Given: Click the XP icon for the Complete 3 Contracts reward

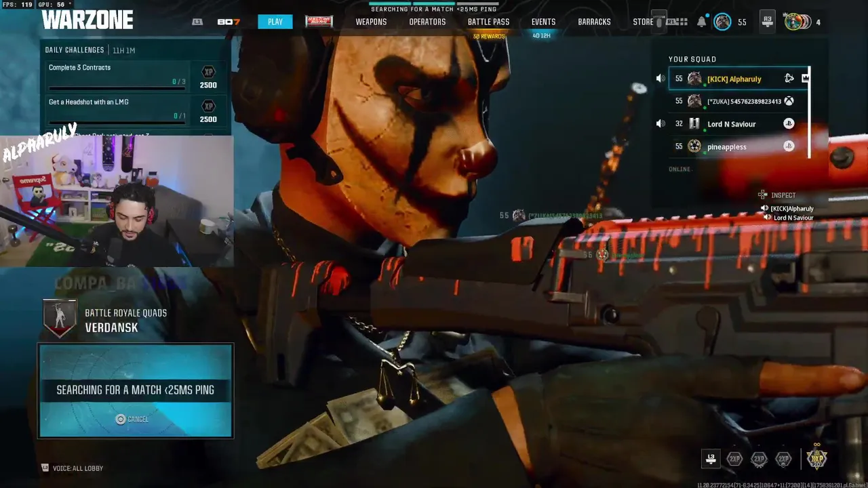Looking at the screenshot, I should click(x=208, y=72).
